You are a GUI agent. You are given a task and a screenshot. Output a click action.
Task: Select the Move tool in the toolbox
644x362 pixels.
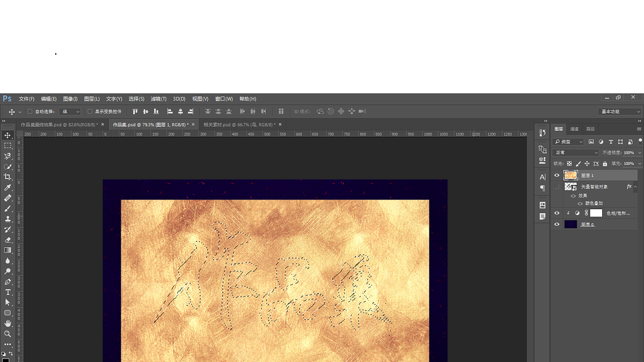coord(8,135)
